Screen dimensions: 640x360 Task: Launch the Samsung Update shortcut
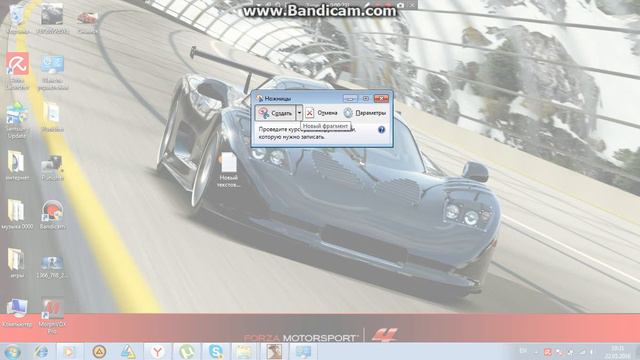coord(17,120)
